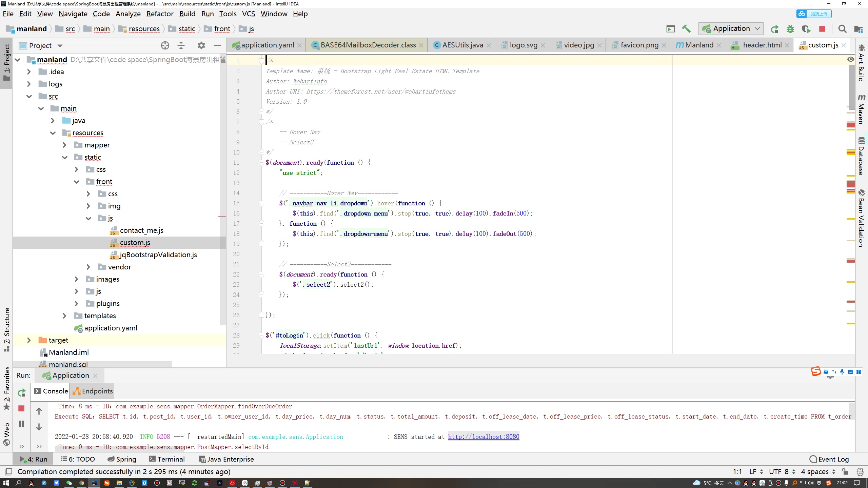This screenshot has height=488, width=868.
Task: Open Windows Start menu
Action: 6,483
